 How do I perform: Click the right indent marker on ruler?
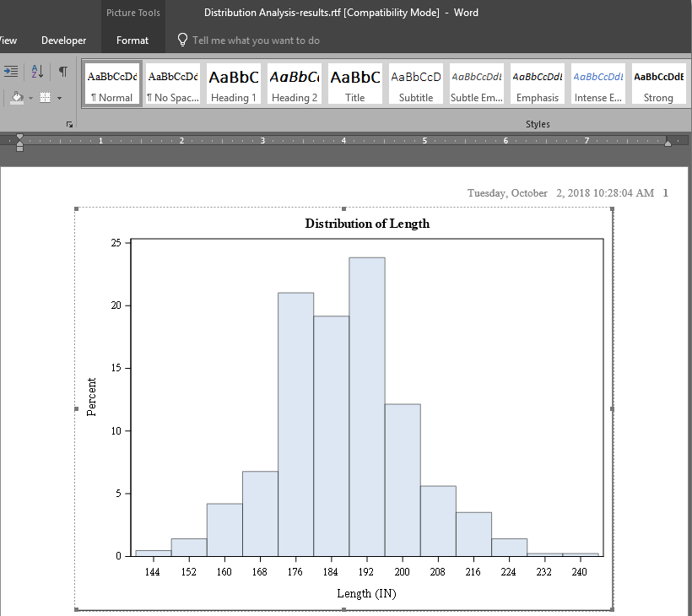click(x=668, y=143)
